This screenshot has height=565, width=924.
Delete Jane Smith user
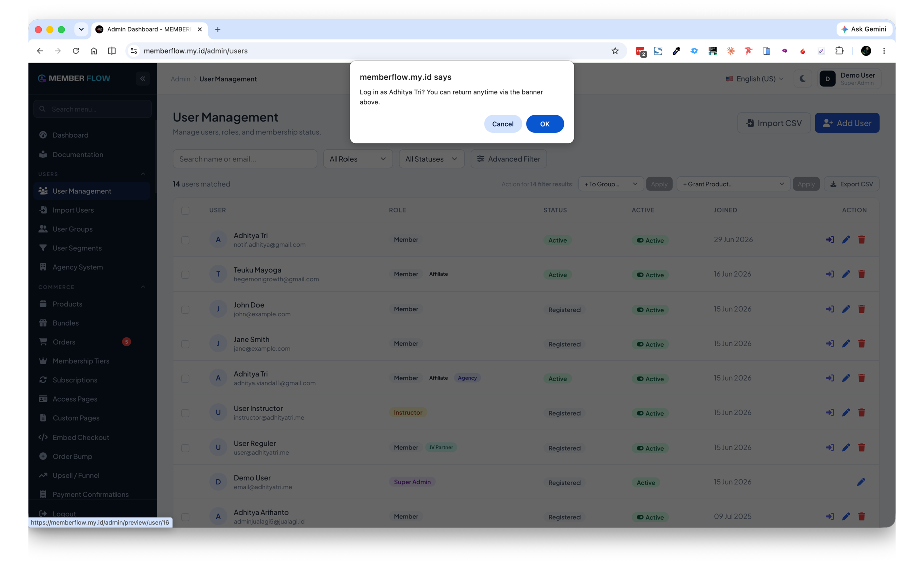862,344
